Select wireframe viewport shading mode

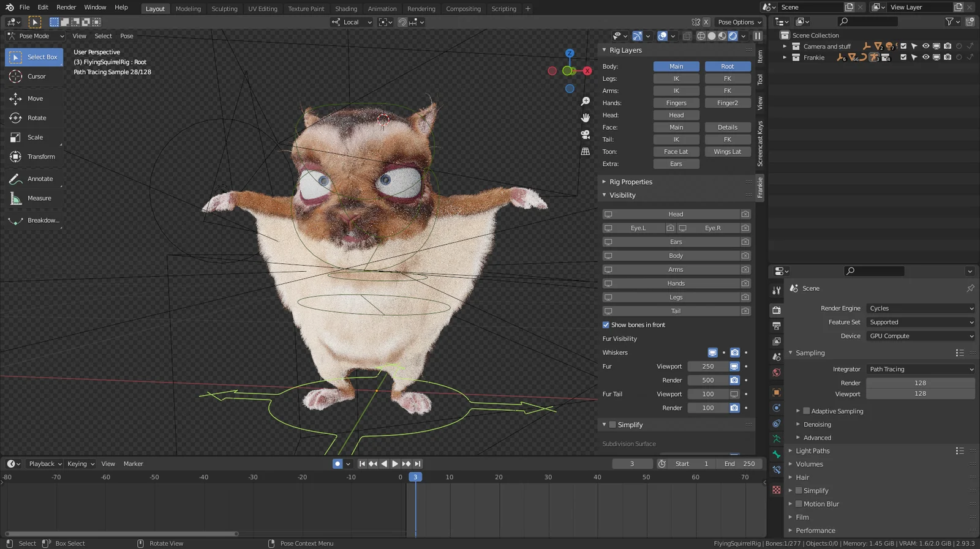click(701, 36)
